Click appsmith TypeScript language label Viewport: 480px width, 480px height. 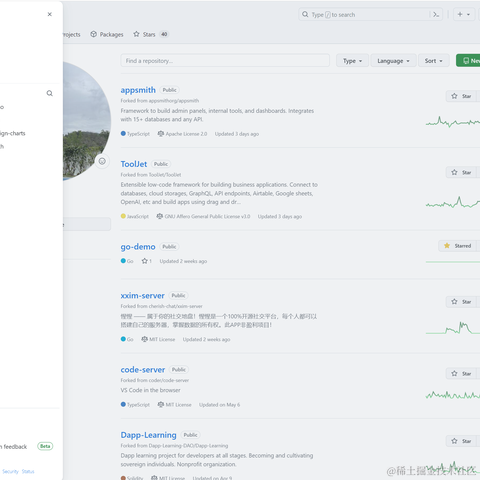[138, 134]
